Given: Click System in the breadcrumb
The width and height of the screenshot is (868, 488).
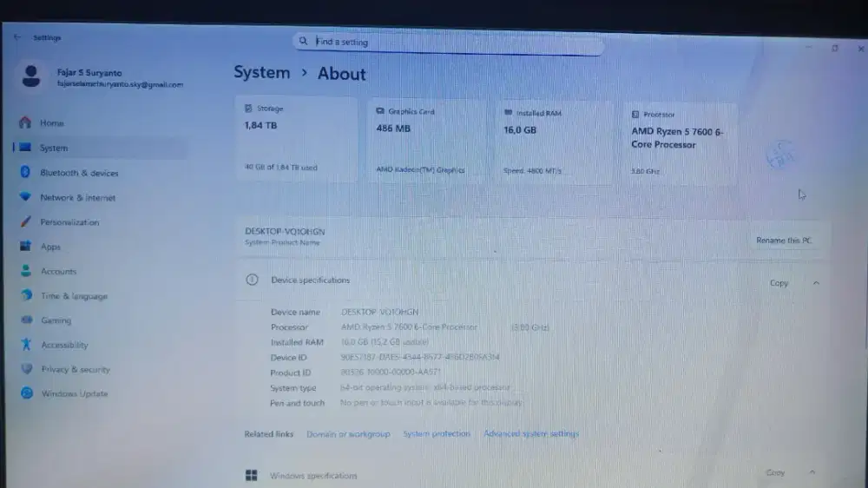Looking at the screenshot, I should click(x=262, y=73).
